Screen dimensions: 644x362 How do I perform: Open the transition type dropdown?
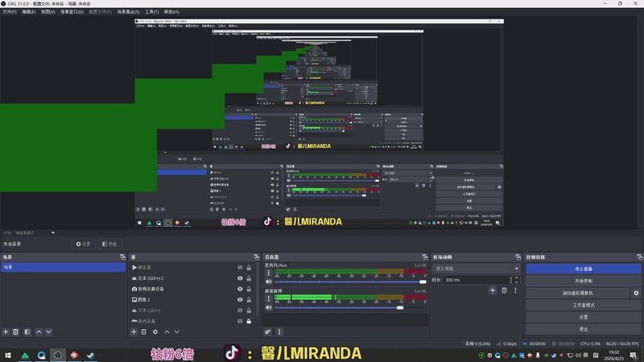coord(476,269)
